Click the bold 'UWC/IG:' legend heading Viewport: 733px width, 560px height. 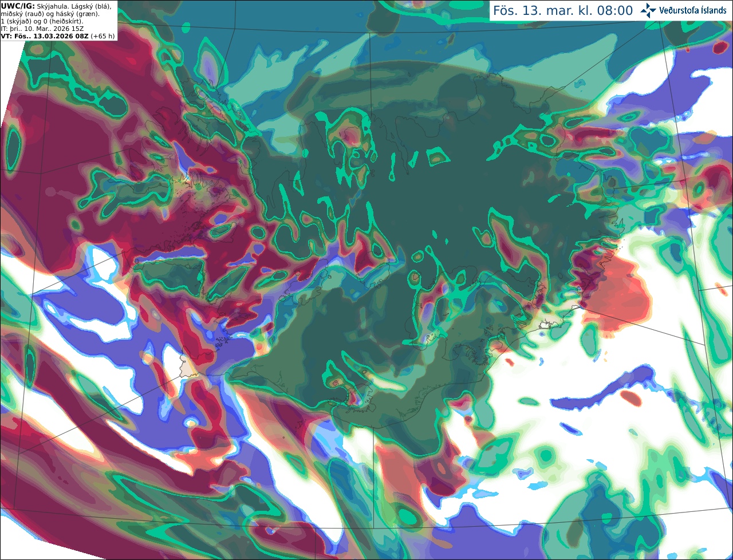tap(17, 6)
